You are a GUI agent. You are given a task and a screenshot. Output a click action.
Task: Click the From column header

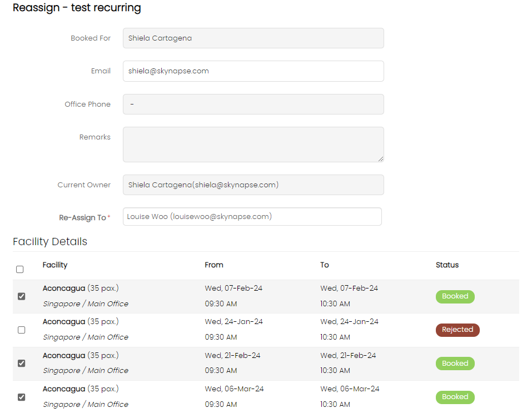coord(214,265)
